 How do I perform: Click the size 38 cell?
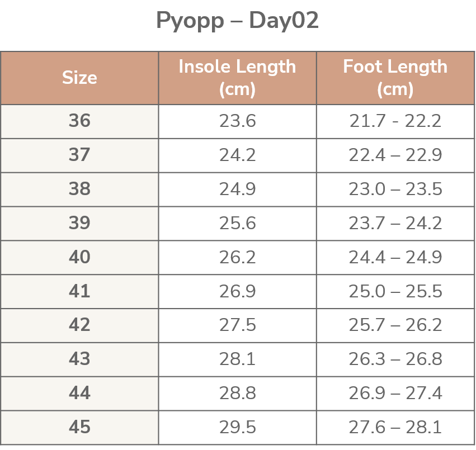click(x=79, y=189)
